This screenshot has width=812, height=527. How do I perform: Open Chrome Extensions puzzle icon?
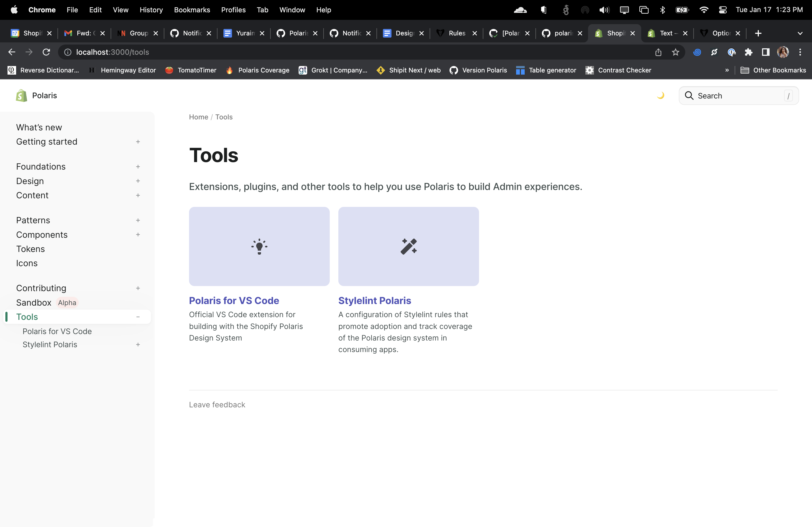pyautogui.click(x=749, y=52)
